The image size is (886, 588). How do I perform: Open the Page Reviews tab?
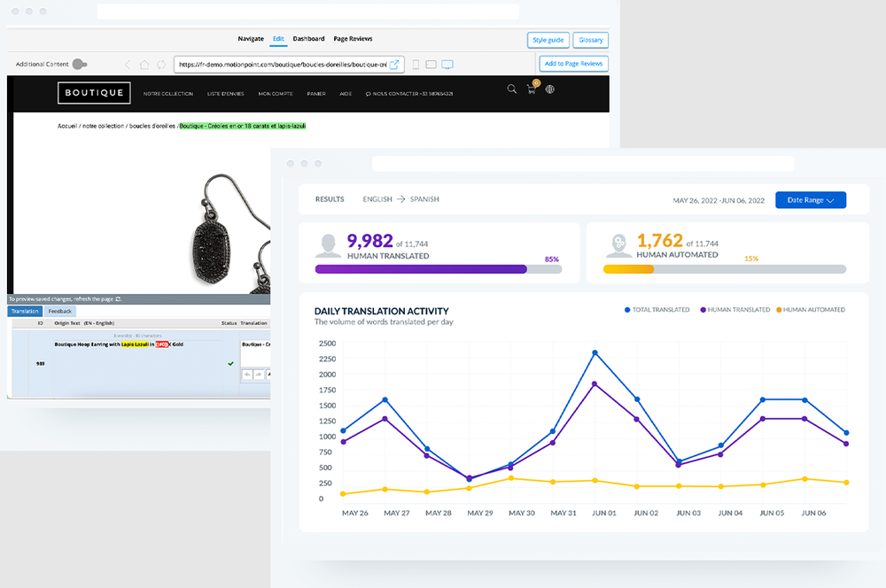pos(353,39)
